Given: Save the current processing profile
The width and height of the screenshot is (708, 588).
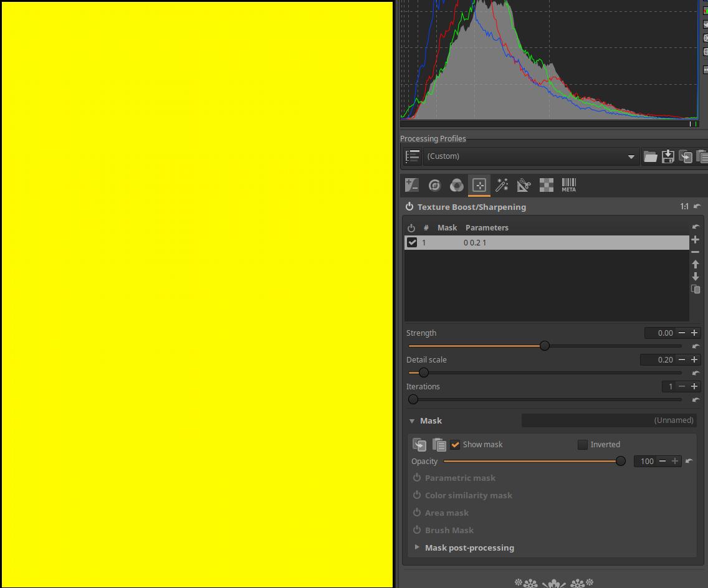Looking at the screenshot, I should coord(667,156).
